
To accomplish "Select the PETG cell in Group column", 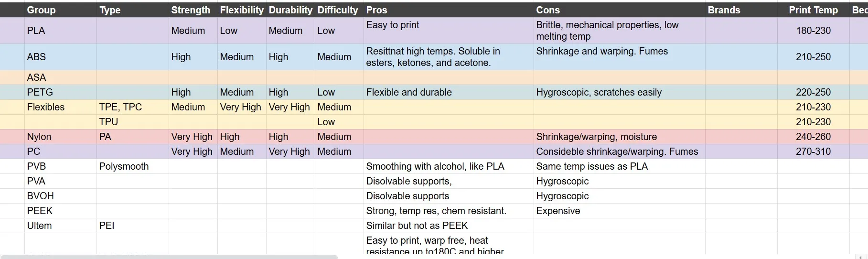I will click(61, 93).
